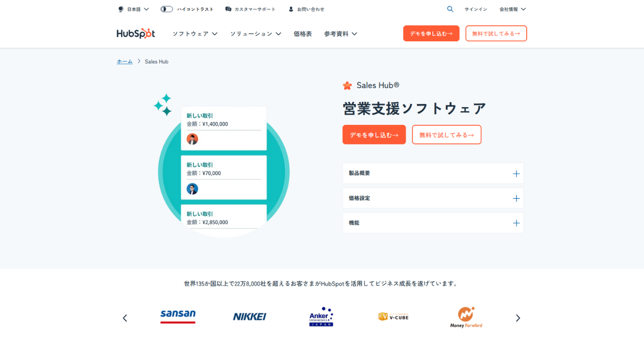The width and height of the screenshot is (644, 337).
Task: Click the NIKKEI customer logo
Action: click(250, 317)
